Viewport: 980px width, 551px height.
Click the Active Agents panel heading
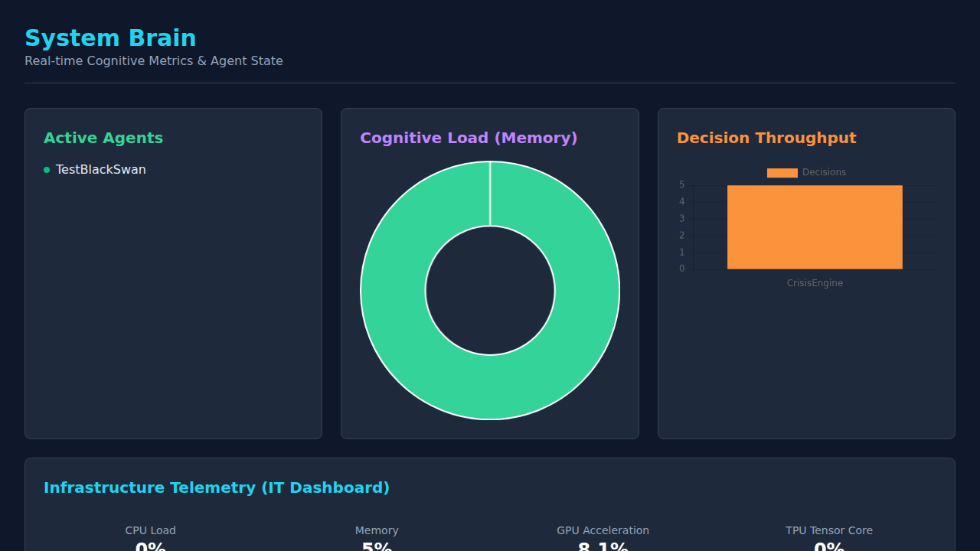(x=103, y=139)
